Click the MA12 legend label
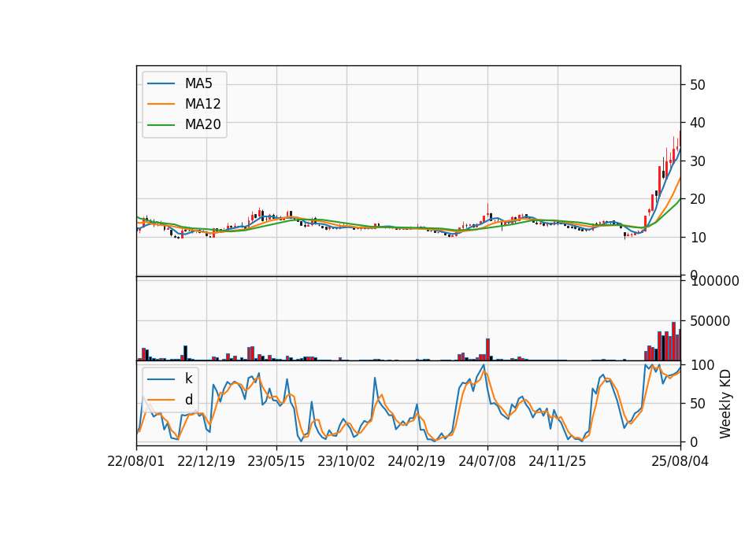The image size is (756, 543). click(x=202, y=104)
